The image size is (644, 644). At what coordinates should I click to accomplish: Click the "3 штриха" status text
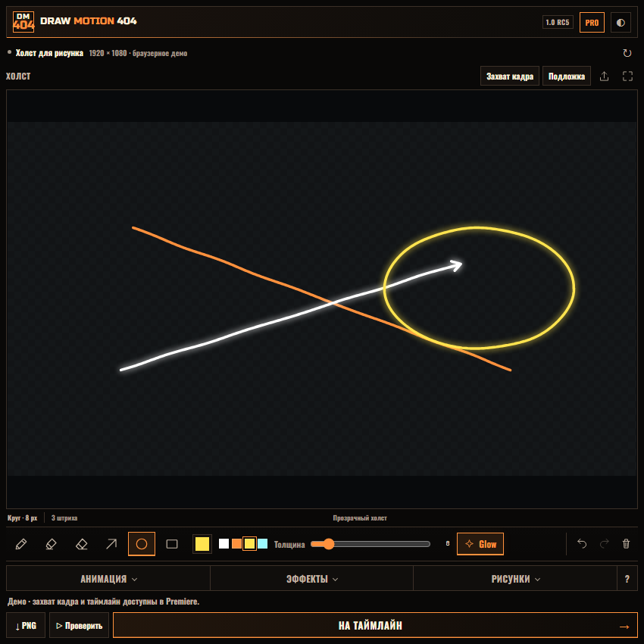point(64,518)
